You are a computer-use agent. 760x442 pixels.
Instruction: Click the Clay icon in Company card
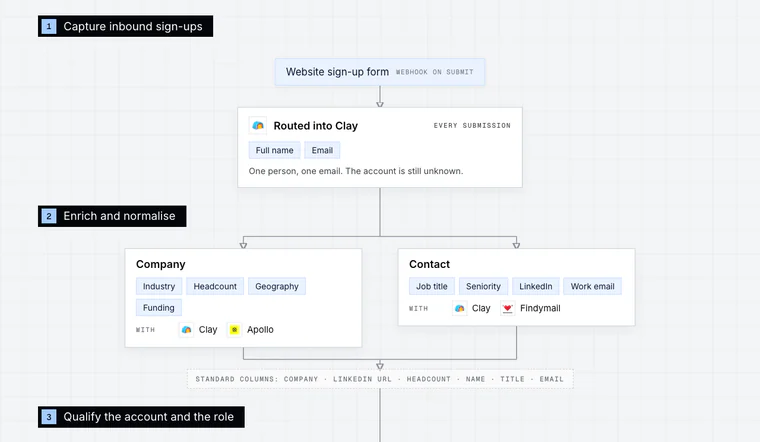tap(186, 330)
